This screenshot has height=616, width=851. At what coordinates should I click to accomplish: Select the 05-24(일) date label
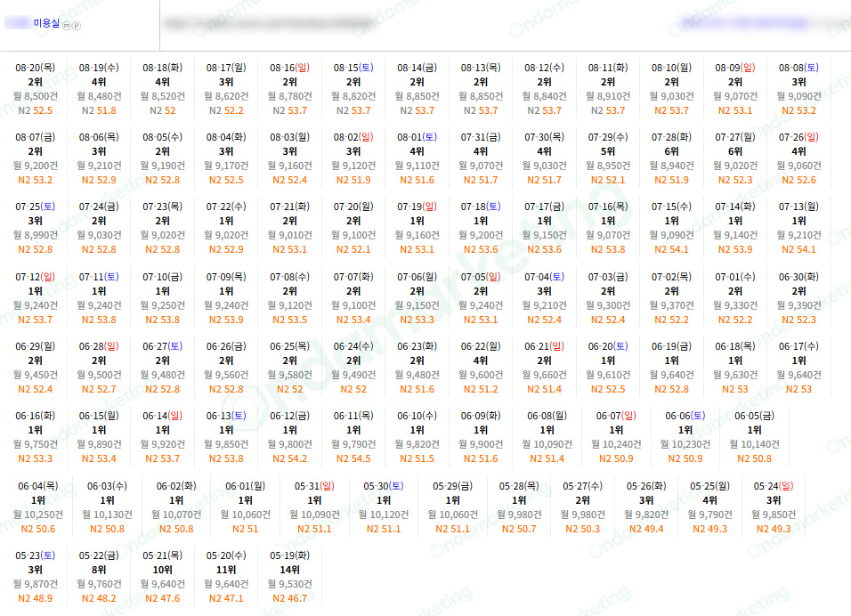point(774,486)
